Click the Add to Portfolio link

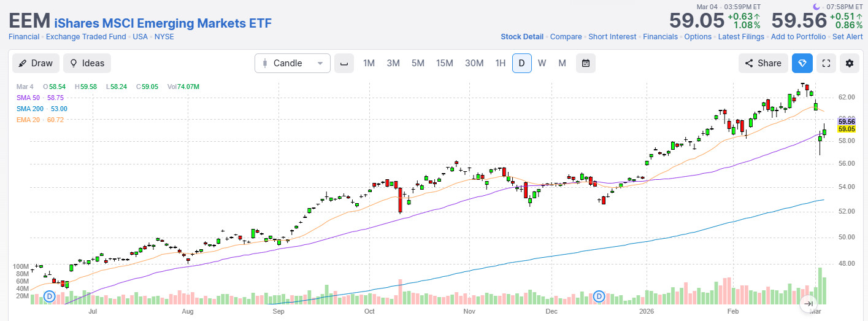pyautogui.click(x=798, y=37)
